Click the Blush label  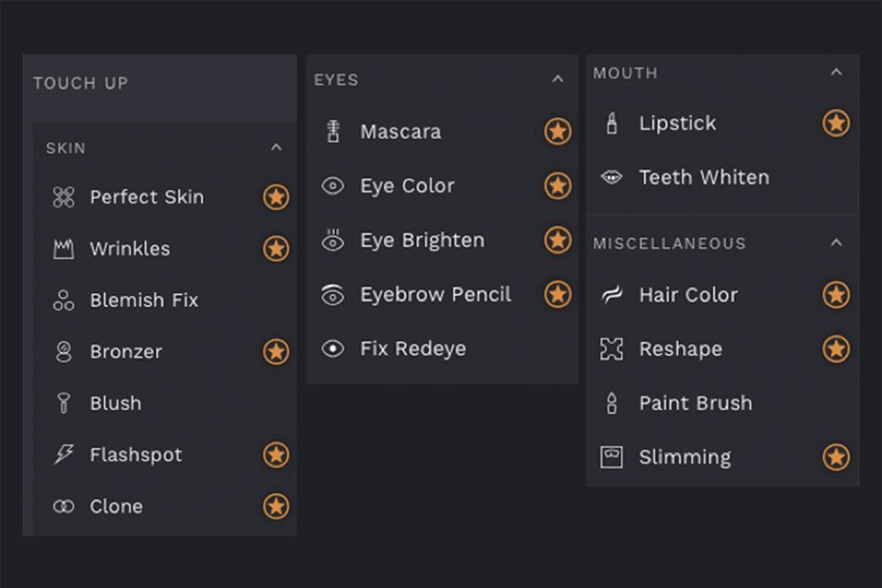click(116, 403)
